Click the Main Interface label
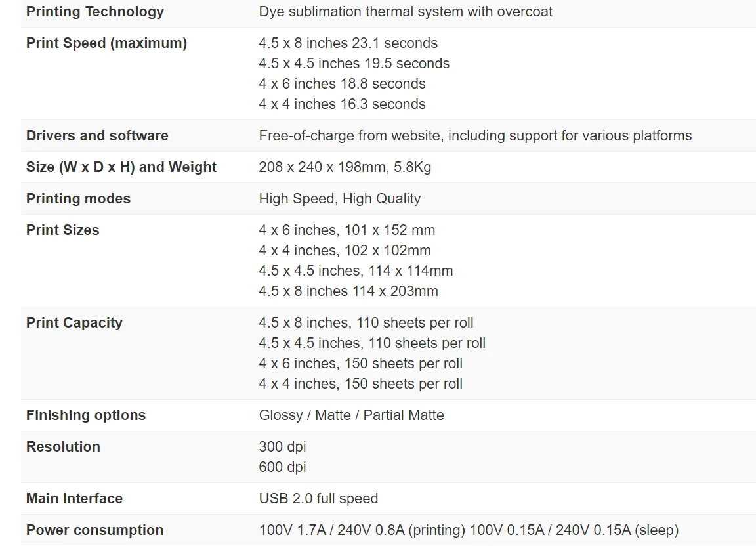The height and width of the screenshot is (550, 756). [74, 499]
